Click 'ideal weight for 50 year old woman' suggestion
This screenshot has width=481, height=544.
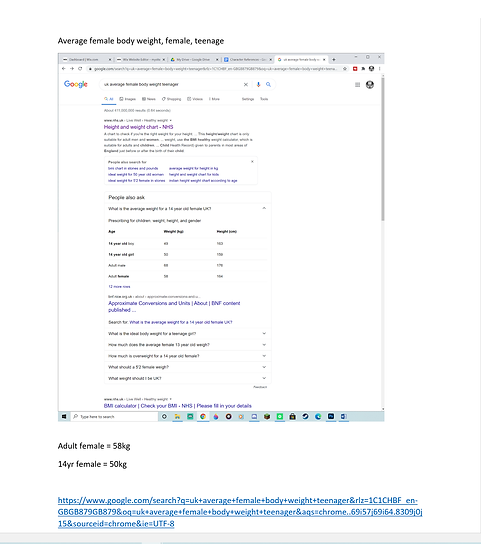point(136,175)
